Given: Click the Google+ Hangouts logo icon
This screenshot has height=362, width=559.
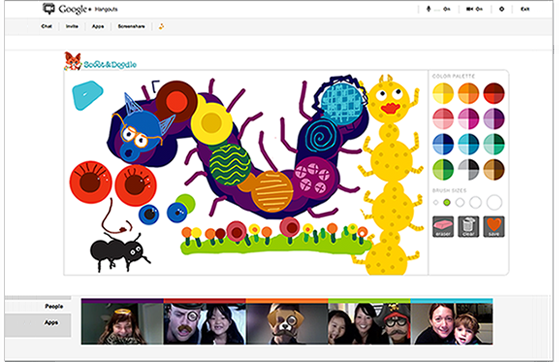Looking at the screenshot, I should [x=48, y=9].
